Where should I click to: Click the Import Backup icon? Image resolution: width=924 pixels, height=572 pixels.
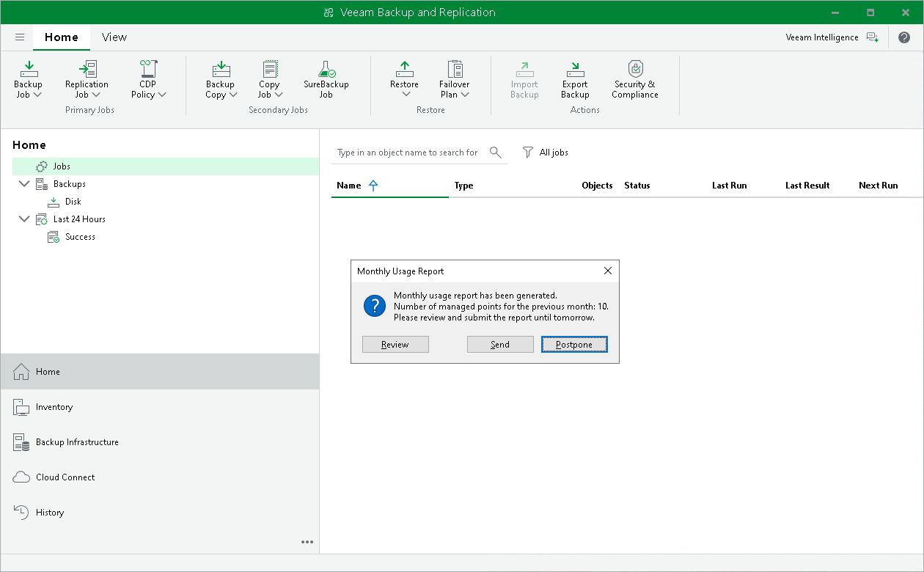click(x=524, y=77)
